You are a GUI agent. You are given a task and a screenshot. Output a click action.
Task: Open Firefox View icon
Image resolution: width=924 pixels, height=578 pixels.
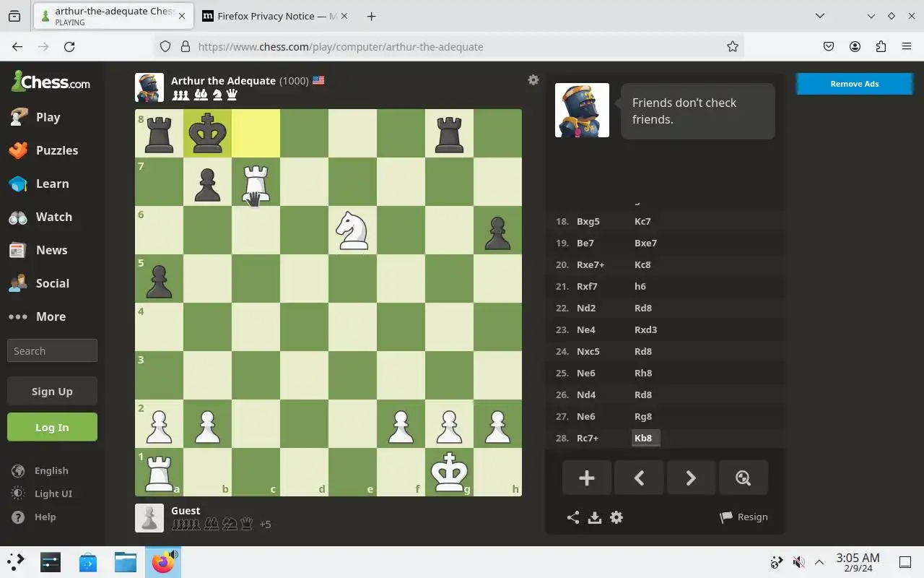[x=14, y=16]
